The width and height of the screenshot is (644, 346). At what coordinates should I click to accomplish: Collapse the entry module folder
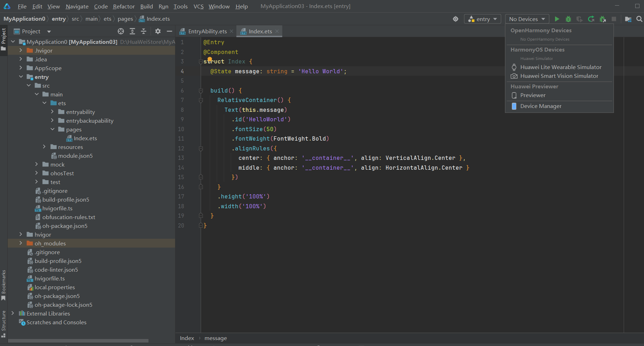21,77
